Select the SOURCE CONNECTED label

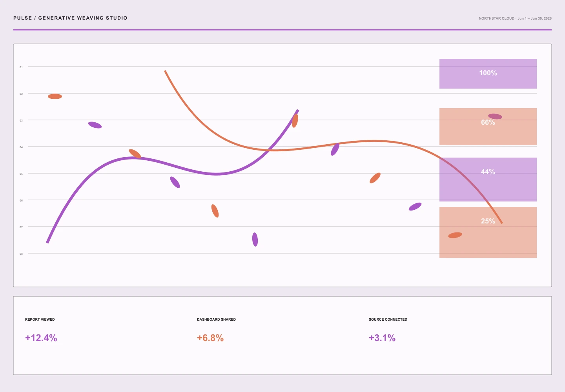click(x=388, y=319)
